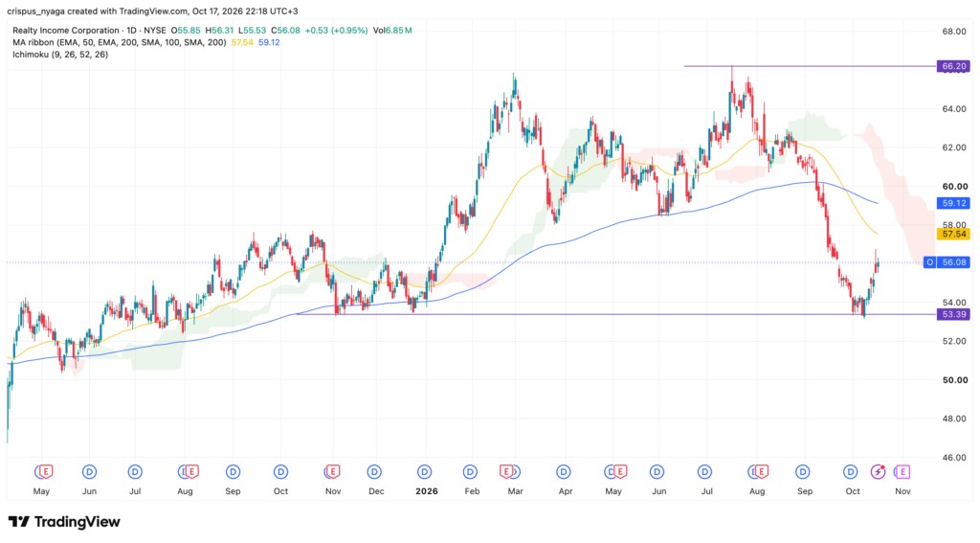Open the earnings marker above Nov 2025
The image size is (980, 543).
pos(332,472)
